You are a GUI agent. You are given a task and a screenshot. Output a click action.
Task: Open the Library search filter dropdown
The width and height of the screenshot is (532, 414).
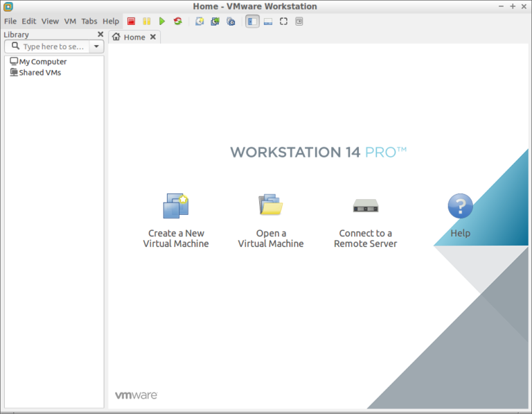(97, 46)
